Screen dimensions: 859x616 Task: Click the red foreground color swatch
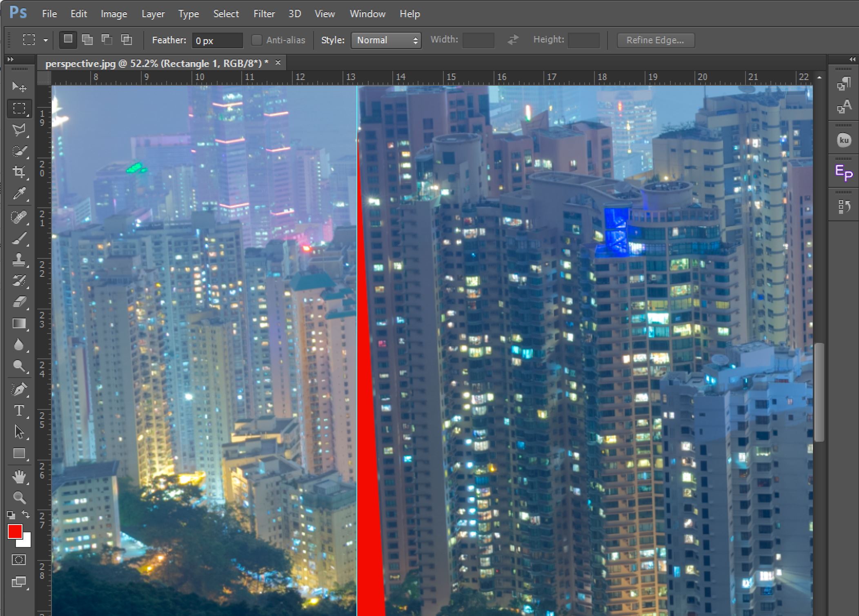pos(15,531)
